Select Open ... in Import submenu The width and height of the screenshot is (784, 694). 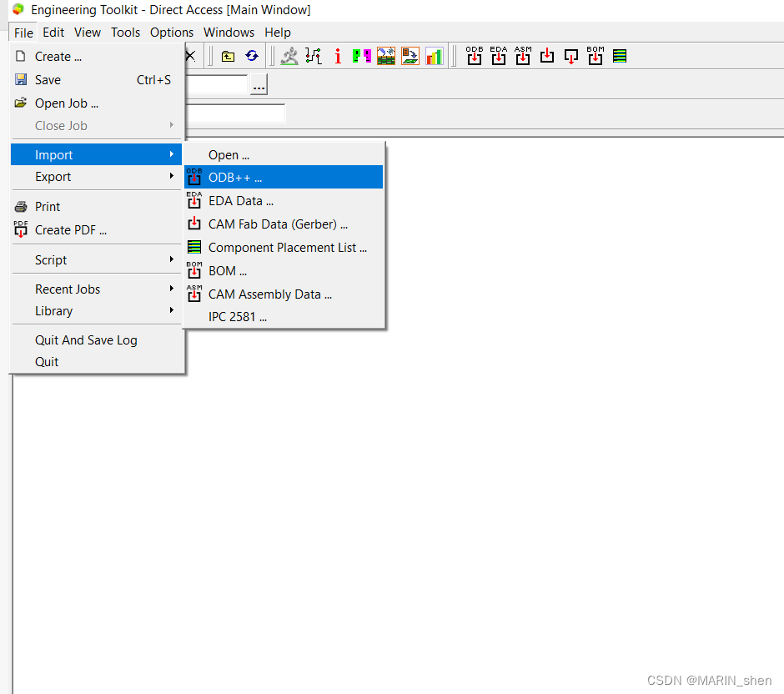(284, 154)
